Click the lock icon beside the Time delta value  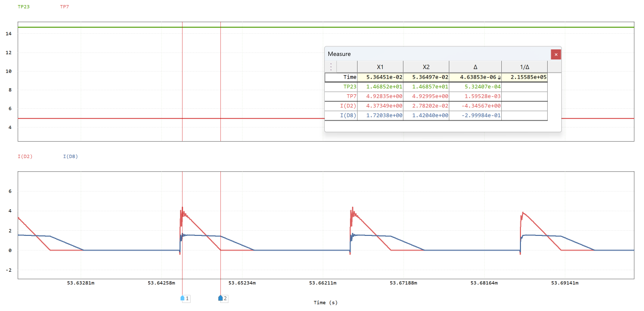[x=499, y=77]
